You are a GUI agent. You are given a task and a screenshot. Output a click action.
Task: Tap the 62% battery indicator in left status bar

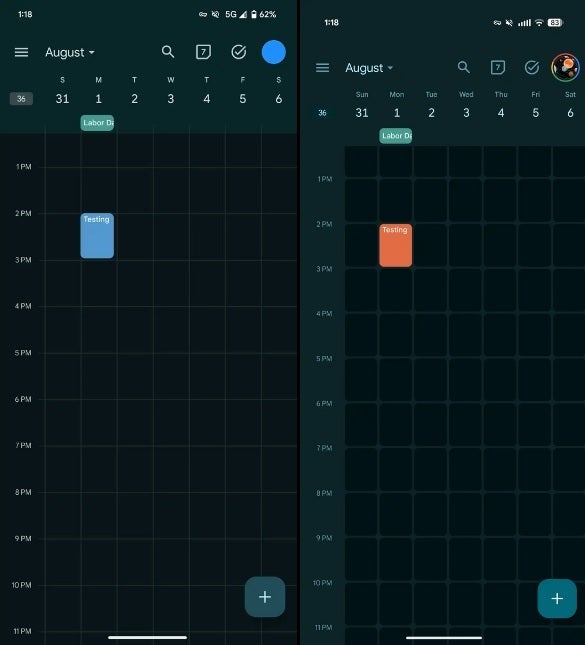(x=264, y=14)
